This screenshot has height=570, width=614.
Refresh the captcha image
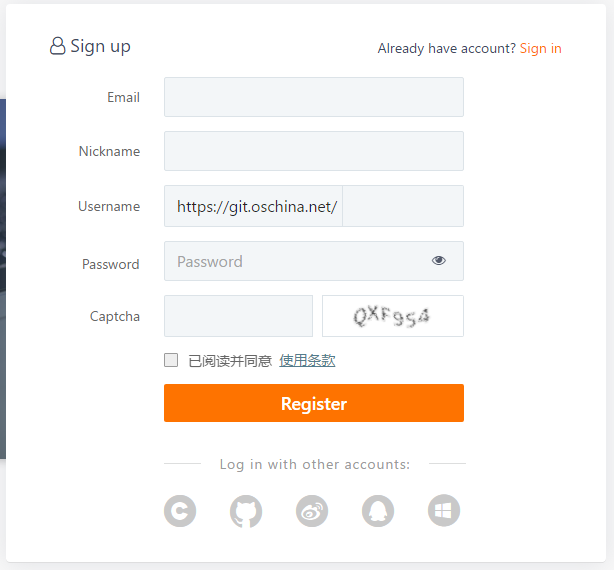coord(392,316)
